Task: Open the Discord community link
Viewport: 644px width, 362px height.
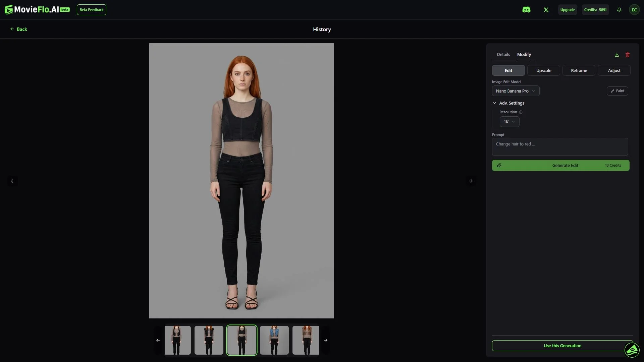Action: 526,9
